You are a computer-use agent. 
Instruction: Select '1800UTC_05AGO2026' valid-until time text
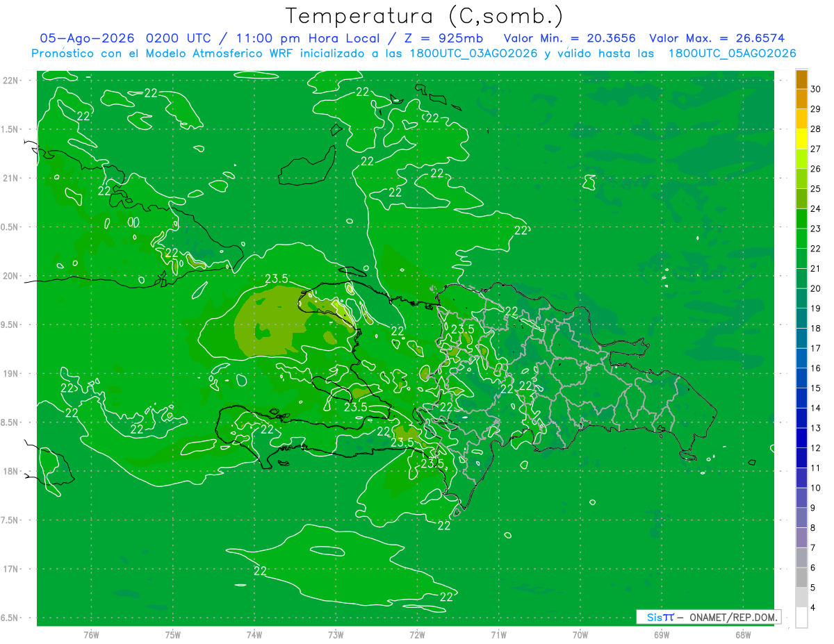(x=732, y=53)
